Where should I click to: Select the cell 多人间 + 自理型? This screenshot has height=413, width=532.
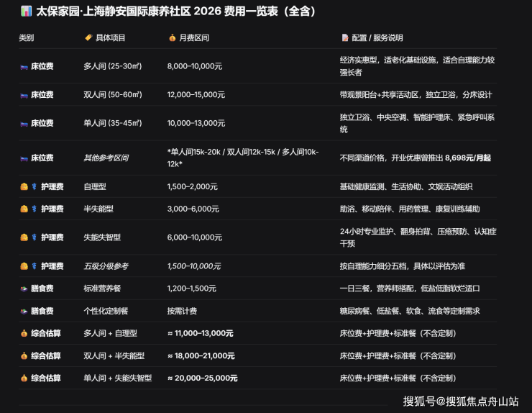[x=111, y=334]
